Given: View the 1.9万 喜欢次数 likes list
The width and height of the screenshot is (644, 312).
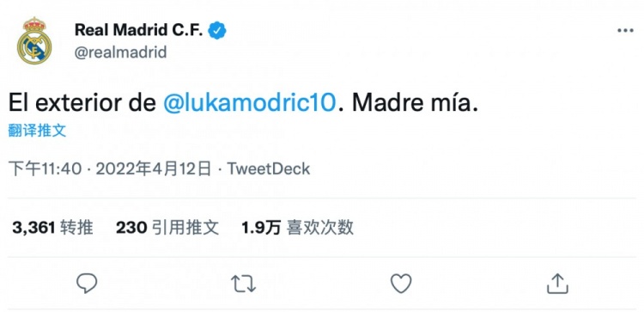Looking at the screenshot, I should pos(297,227).
